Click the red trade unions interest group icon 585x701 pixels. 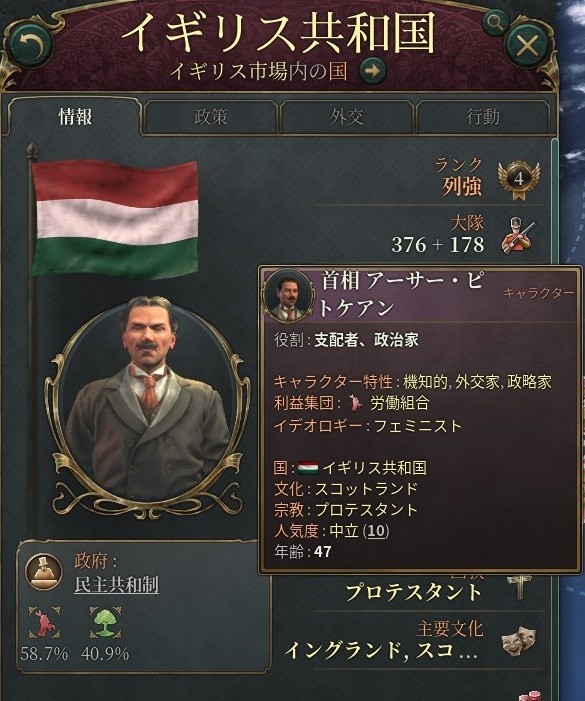(x=44, y=622)
